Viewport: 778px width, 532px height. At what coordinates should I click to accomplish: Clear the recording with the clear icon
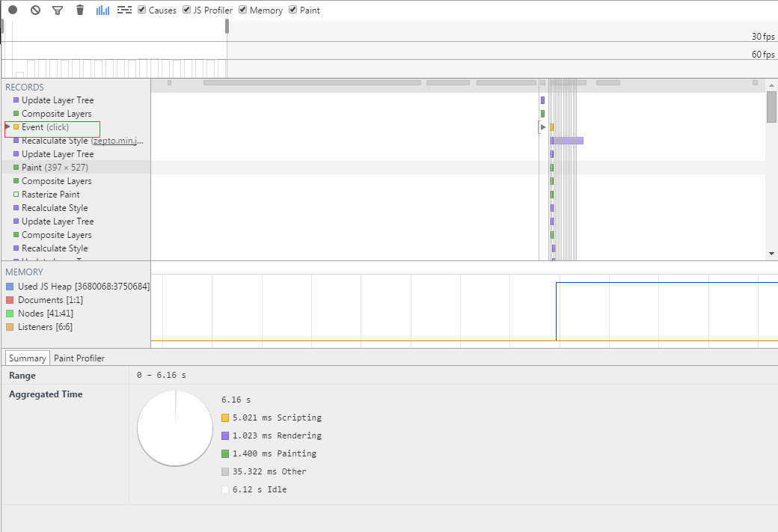(x=35, y=10)
